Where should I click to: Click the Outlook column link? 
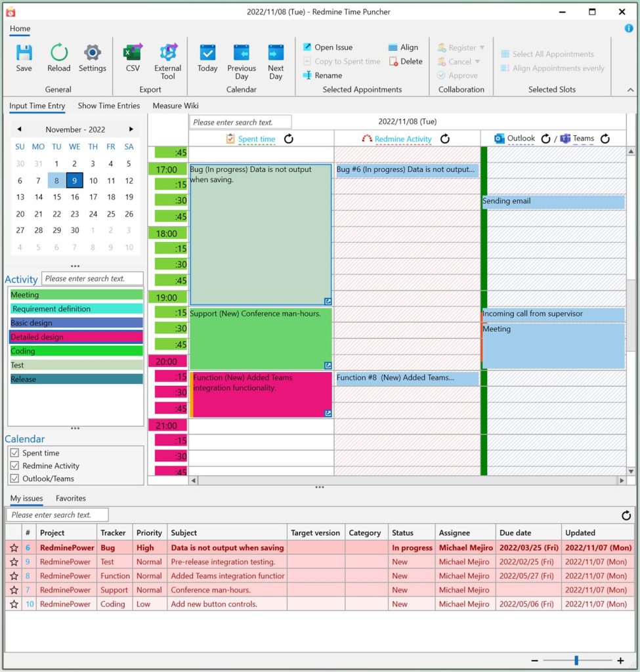point(521,138)
